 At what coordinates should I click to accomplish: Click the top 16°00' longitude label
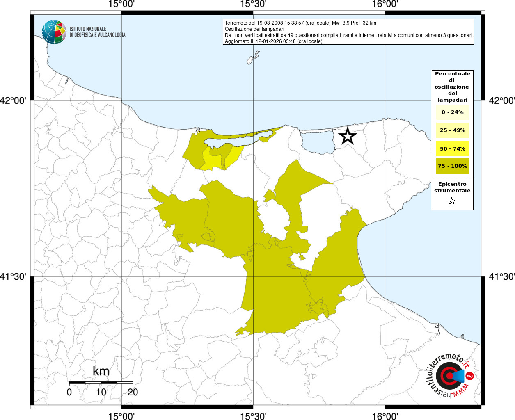[x=385, y=5]
